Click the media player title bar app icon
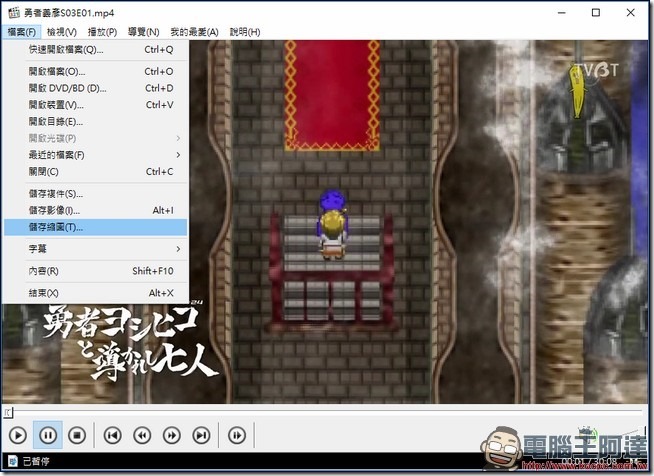654x476 pixels. (14, 13)
